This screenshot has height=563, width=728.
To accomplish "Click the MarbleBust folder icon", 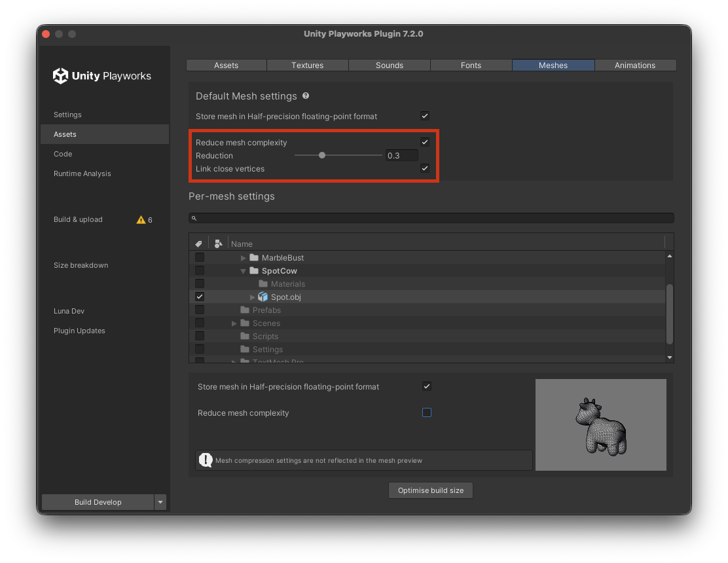I will tap(254, 258).
